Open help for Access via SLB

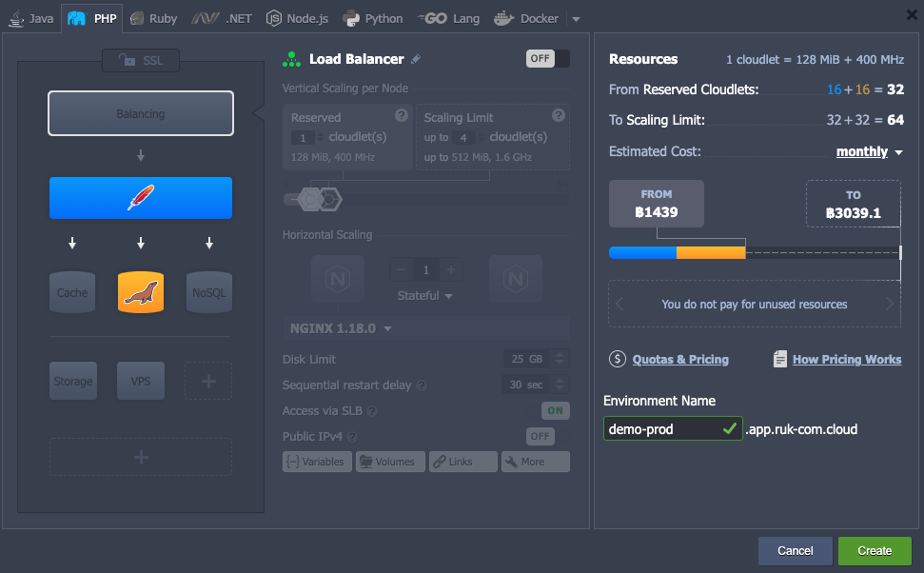point(372,411)
